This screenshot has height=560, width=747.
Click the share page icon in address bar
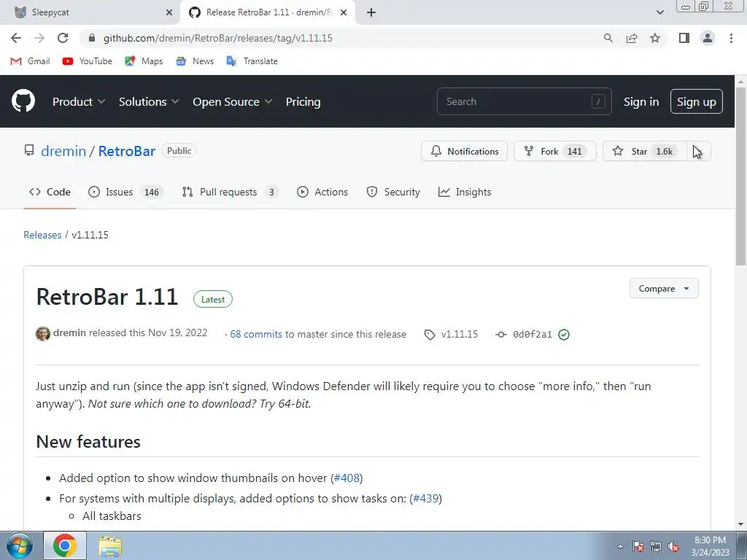pos(632,38)
